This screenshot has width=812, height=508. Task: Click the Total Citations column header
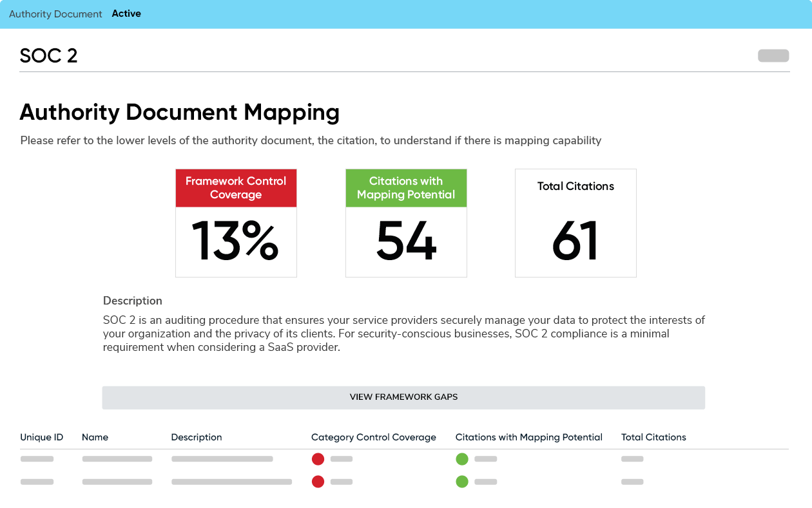tap(653, 437)
